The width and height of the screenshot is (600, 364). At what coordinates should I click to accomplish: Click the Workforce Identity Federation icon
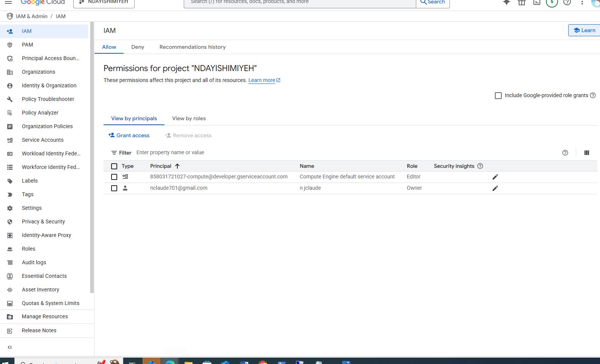point(10,167)
